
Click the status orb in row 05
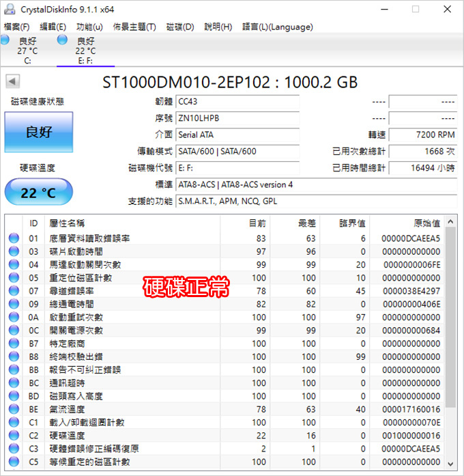[x=14, y=278]
